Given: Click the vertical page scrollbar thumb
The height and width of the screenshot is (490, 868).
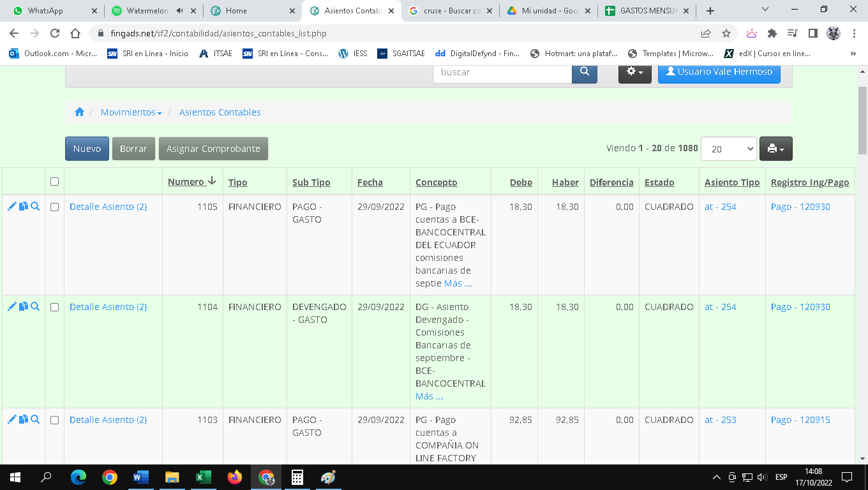Looking at the screenshot, I should tap(862, 121).
